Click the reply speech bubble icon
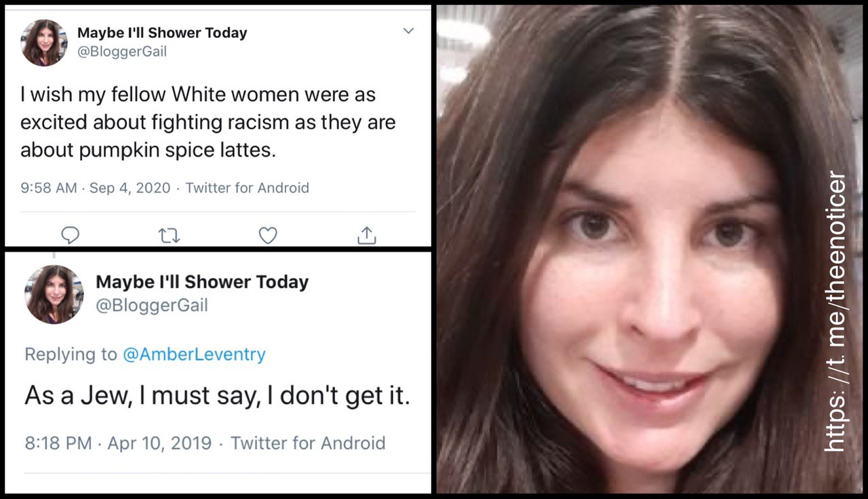Screen dimensions: 868x499 pyautogui.click(x=70, y=235)
